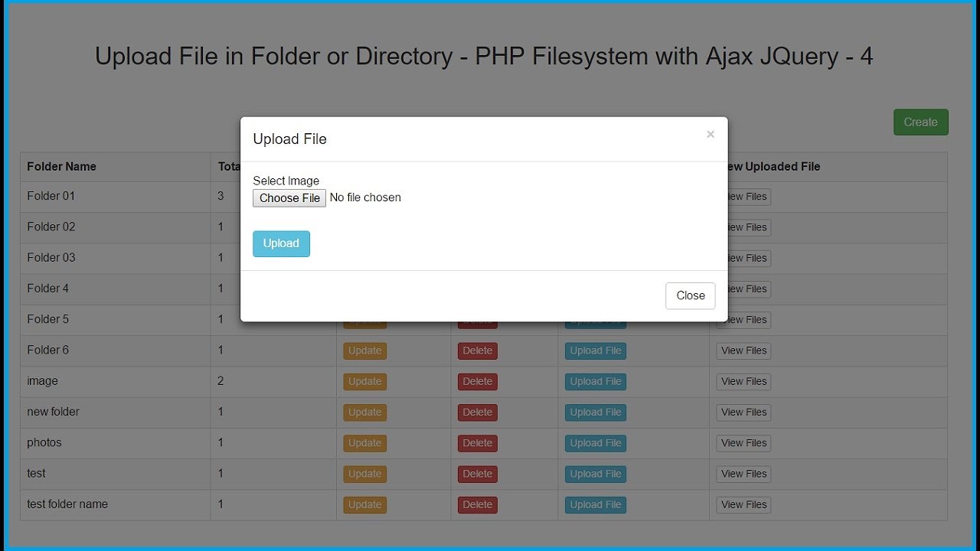The image size is (980, 551).
Task: Click the blue Upload button
Action: tap(281, 243)
